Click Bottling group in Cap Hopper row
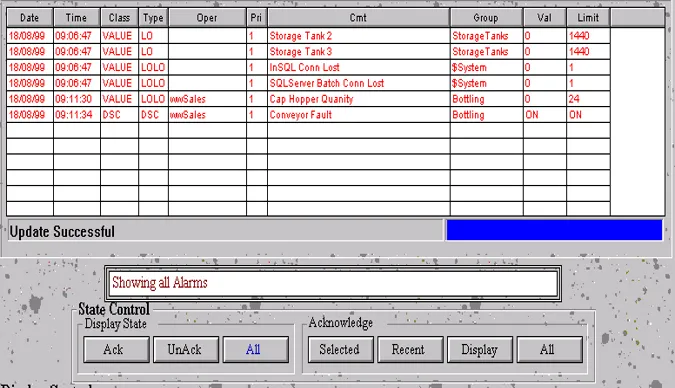Image resolution: width=675 pixels, height=388 pixels. (x=468, y=99)
